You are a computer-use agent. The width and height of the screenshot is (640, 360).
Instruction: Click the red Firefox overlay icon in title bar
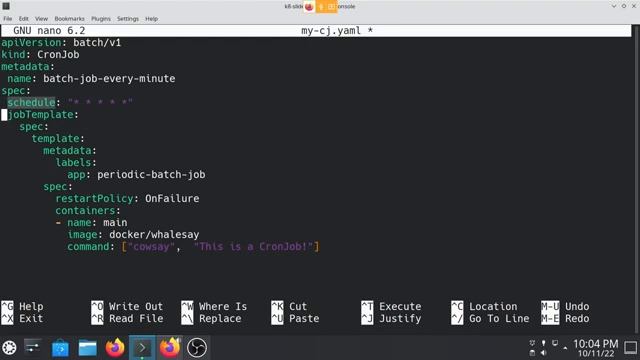click(309, 7)
